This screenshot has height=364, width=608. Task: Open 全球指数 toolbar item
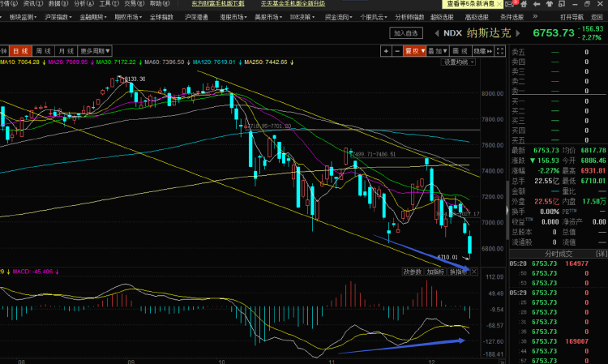tap(161, 17)
